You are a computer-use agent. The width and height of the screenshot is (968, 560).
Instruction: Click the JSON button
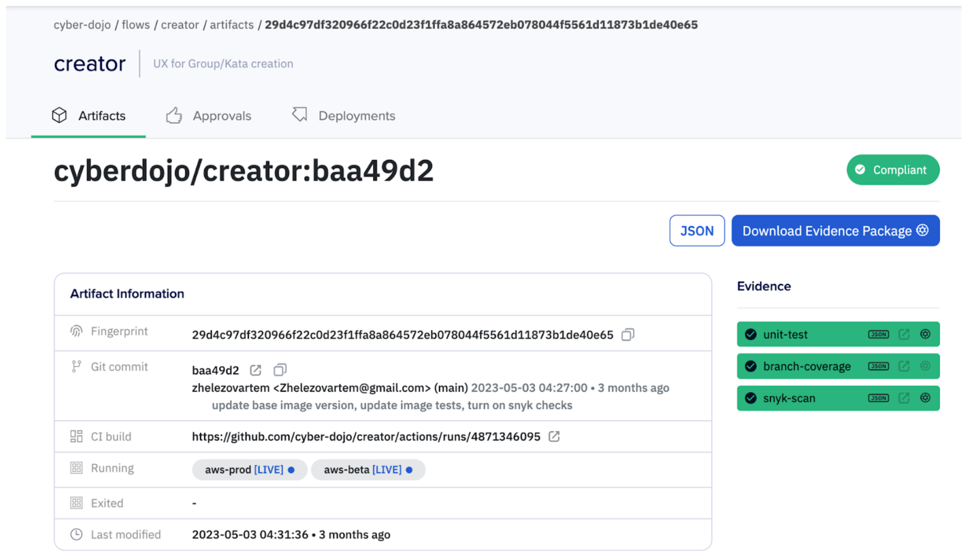coord(698,231)
